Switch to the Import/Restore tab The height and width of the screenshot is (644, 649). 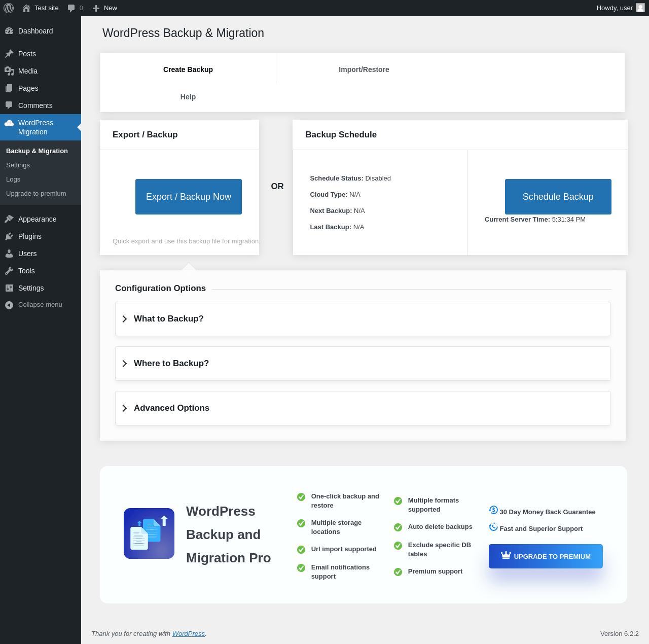364,69
